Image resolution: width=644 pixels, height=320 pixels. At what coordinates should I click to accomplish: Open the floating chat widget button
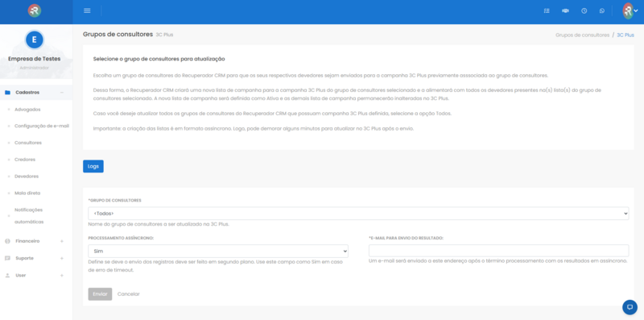(x=630, y=307)
